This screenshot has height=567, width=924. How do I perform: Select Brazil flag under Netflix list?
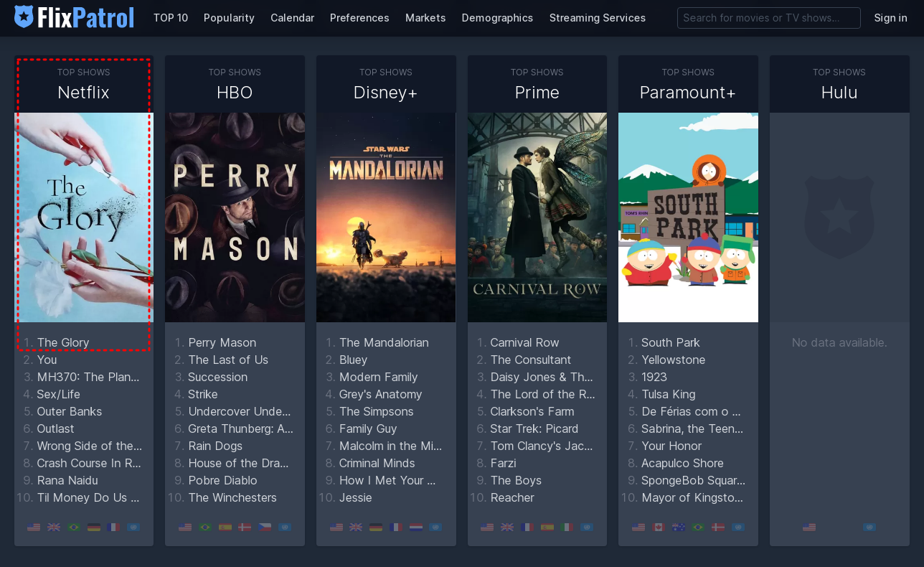73,528
